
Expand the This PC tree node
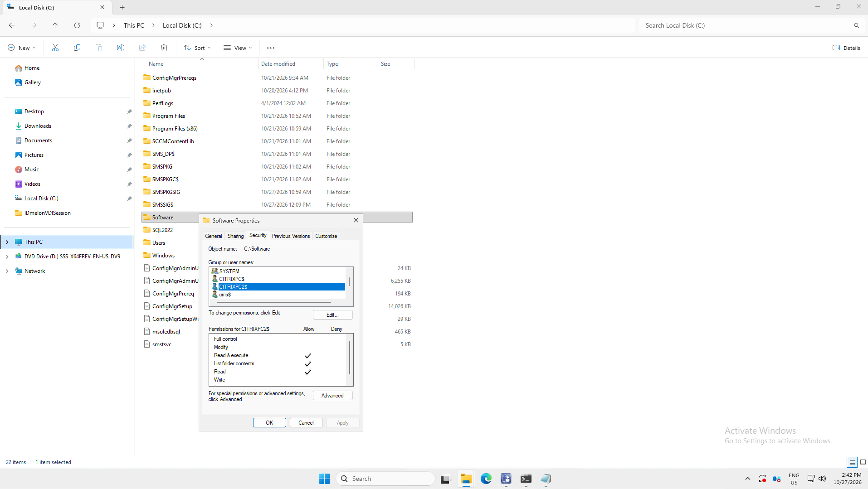(x=7, y=242)
